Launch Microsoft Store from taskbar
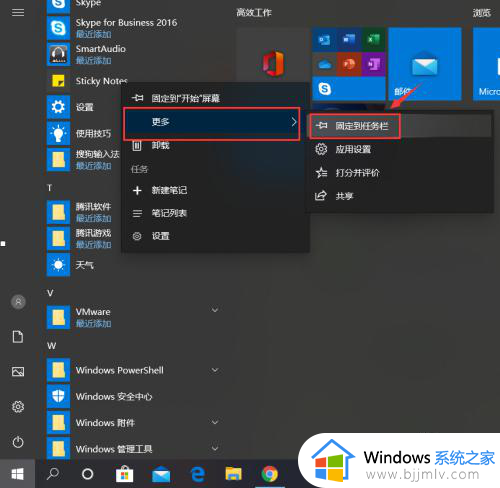 125,474
